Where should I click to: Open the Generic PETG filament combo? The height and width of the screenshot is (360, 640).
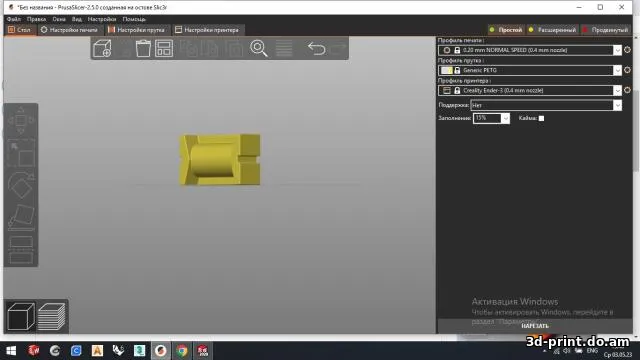(x=530, y=70)
